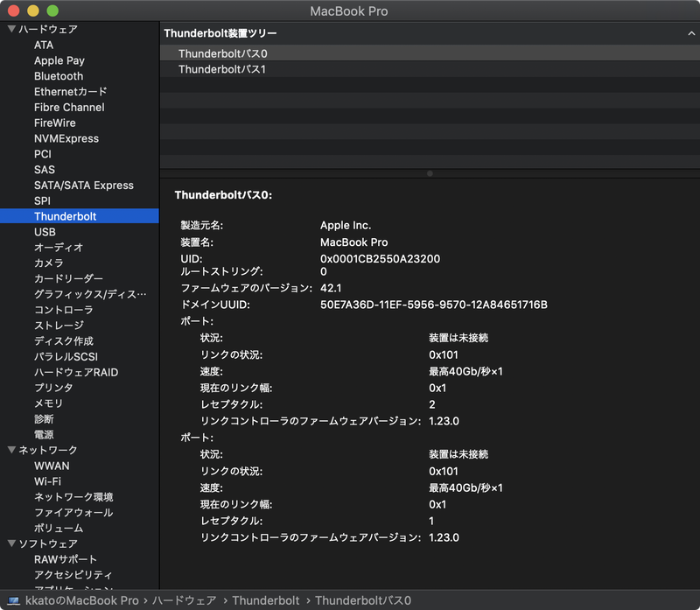Click the UID value 0x0001CB2550A23200
This screenshot has width=700, height=610.
pyautogui.click(x=380, y=259)
